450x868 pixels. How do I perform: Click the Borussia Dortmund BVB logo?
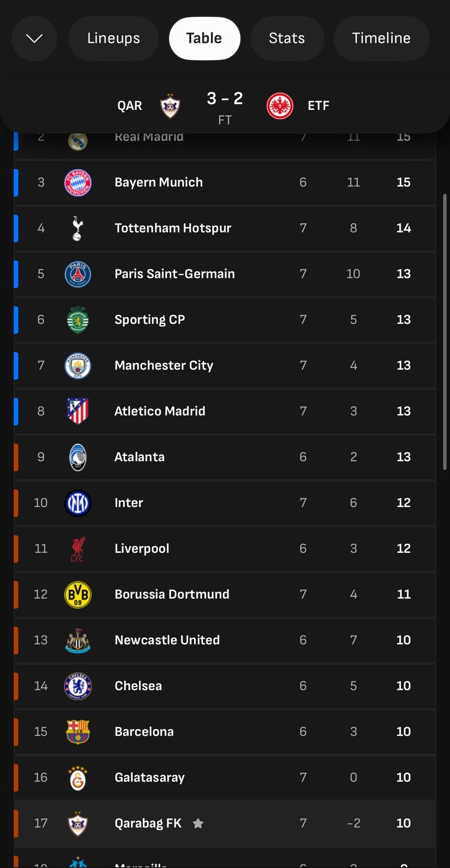78,594
